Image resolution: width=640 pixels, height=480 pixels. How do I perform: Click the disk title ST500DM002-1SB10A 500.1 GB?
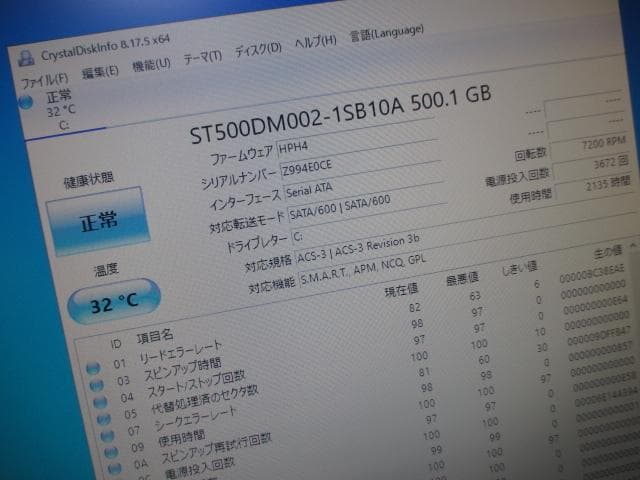[341, 115]
